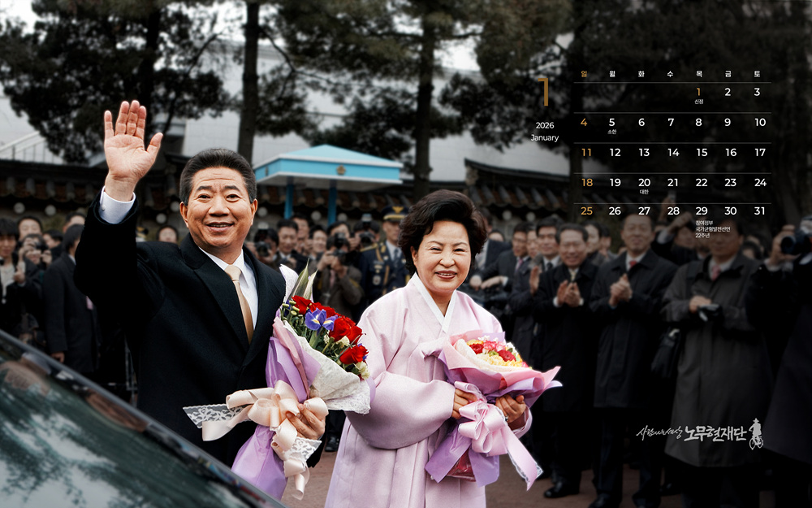Click the '2026 January' label
Image resolution: width=812 pixels, height=508 pixels.
(545, 132)
